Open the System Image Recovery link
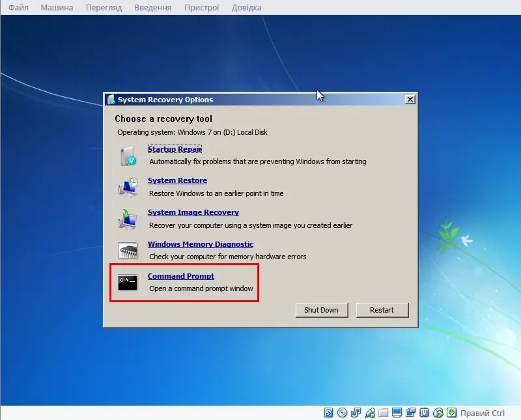 click(193, 212)
